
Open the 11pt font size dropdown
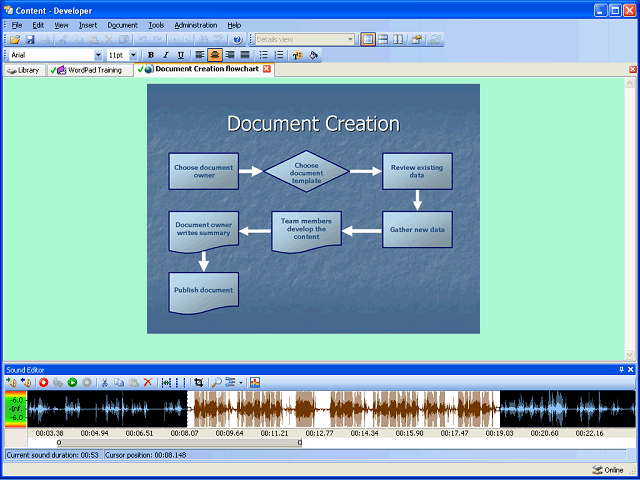133,55
